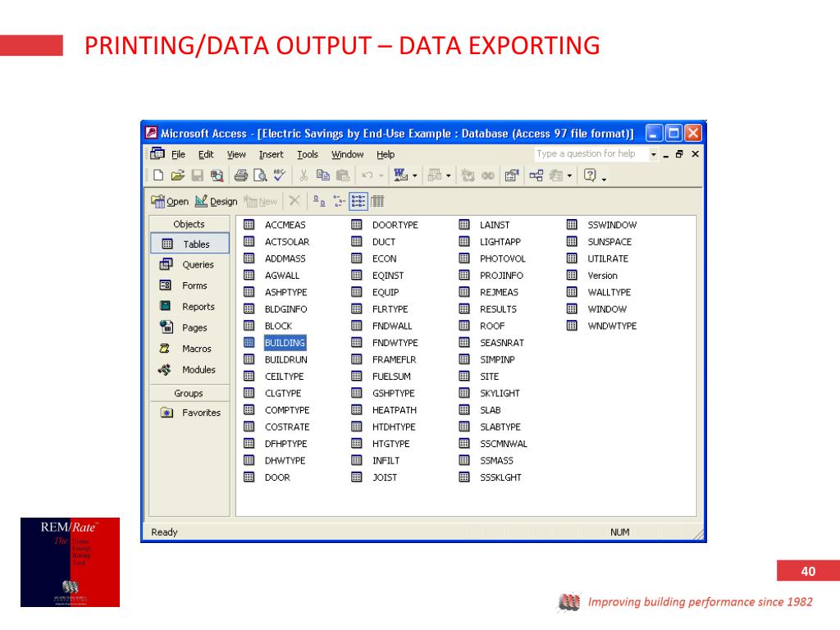840x630 pixels.
Task: Select the DOORTYPE table
Action: pyautogui.click(x=395, y=225)
